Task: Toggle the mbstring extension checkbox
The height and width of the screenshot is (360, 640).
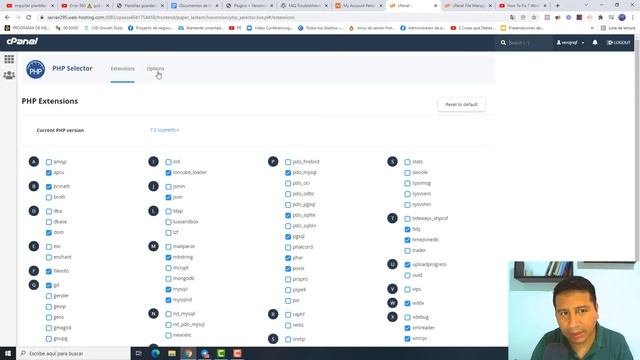Action: pyautogui.click(x=169, y=258)
